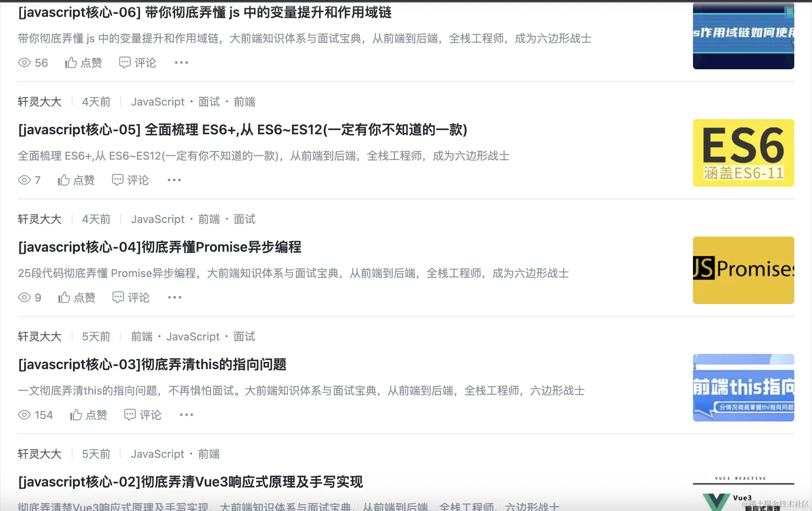The image size is (812, 511).
Task: Open three-dot menu for the Promise article
Action: [x=175, y=298]
